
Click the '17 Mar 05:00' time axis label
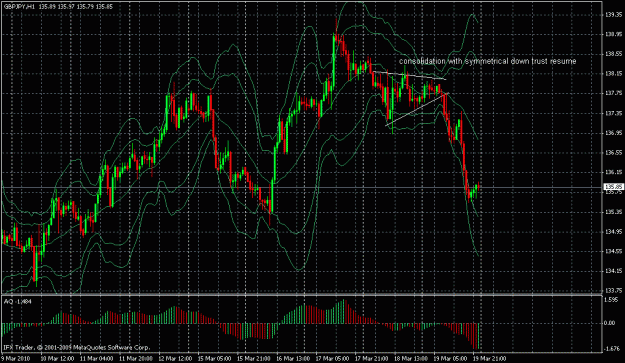[332, 359]
